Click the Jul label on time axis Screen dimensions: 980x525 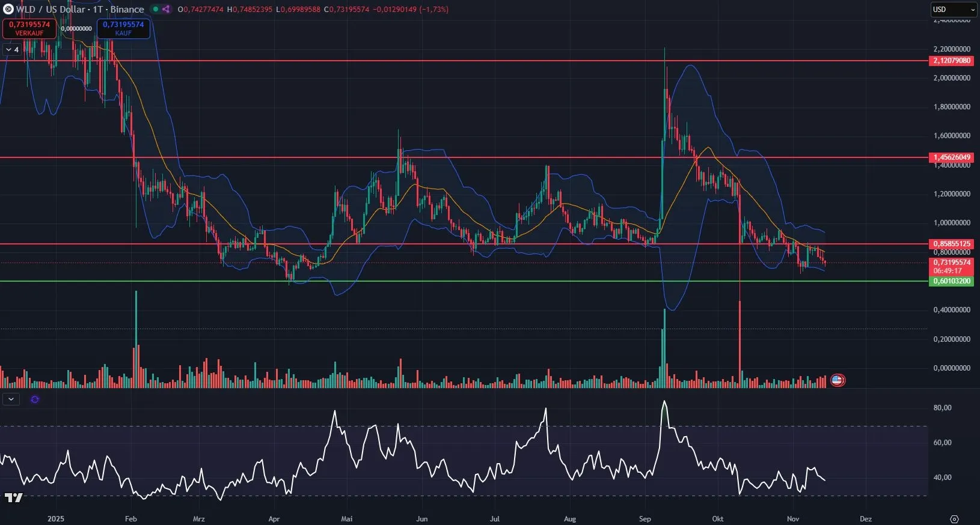click(495, 518)
